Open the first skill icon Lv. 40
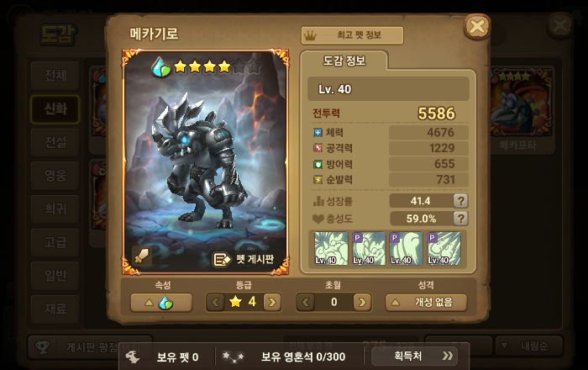Screen dimensions: 588x370 331,248
